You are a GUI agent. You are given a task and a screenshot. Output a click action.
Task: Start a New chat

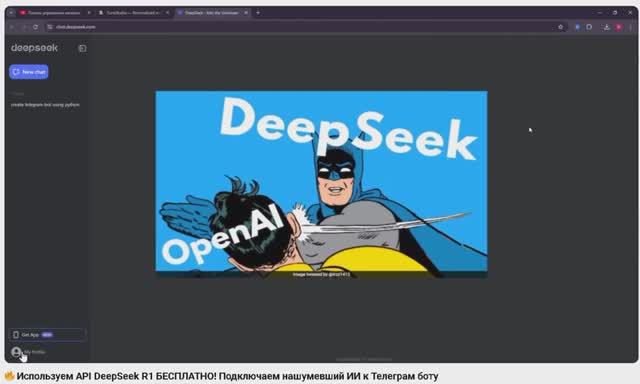29,72
